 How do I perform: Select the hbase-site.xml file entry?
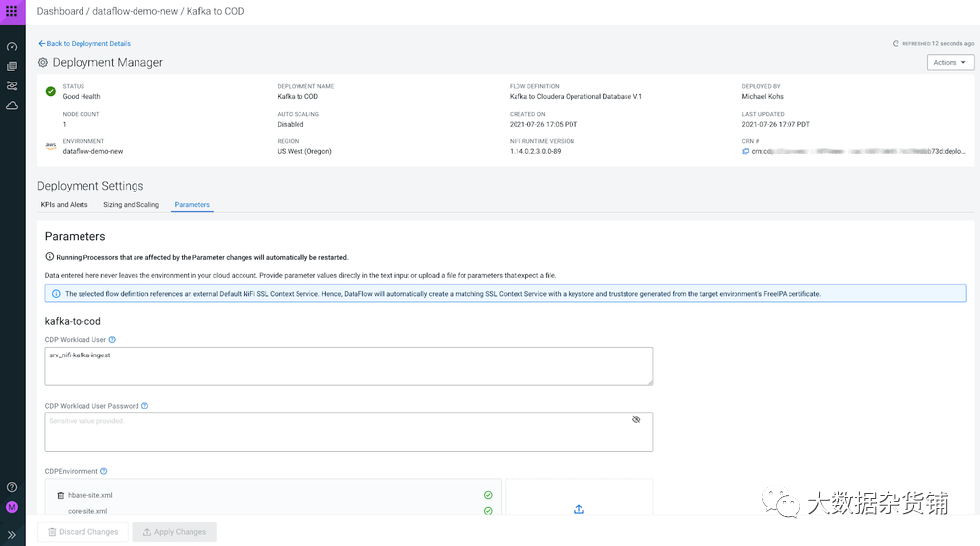click(x=90, y=495)
